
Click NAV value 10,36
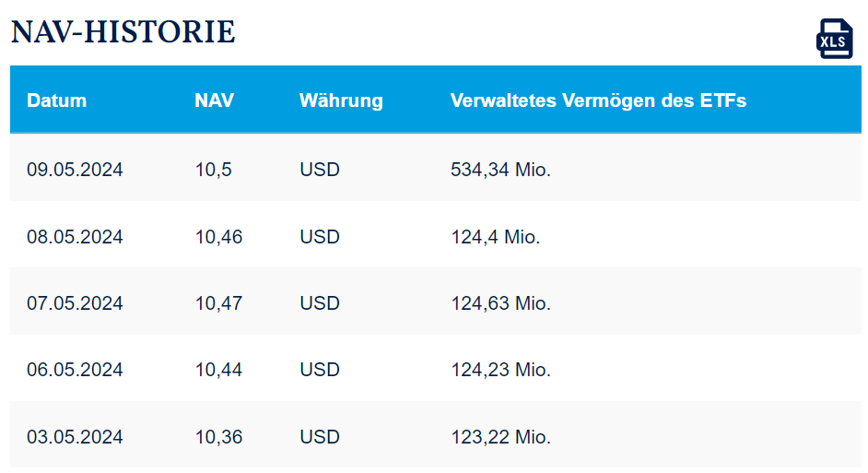[218, 437]
